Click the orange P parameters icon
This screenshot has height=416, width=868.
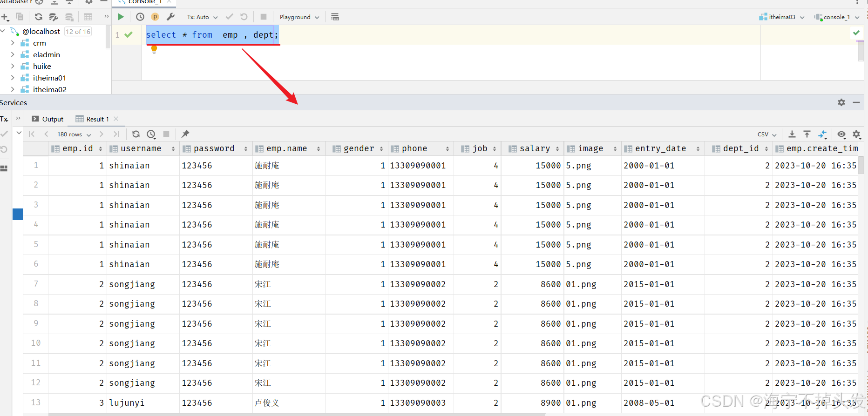tap(155, 17)
